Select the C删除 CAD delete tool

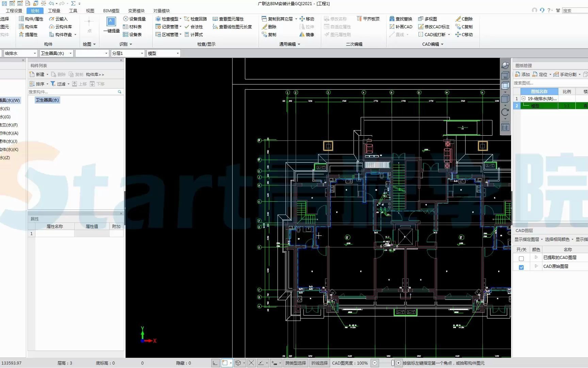(464, 19)
